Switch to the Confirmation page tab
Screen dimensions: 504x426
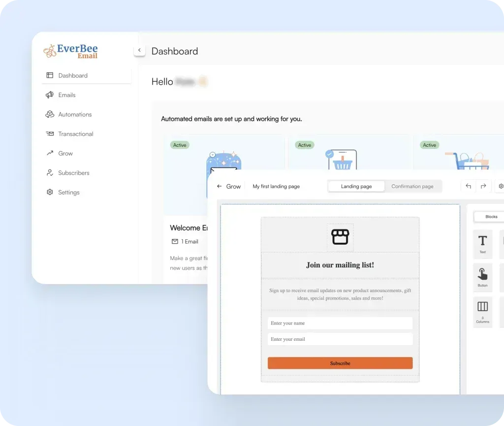pyautogui.click(x=413, y=186)
